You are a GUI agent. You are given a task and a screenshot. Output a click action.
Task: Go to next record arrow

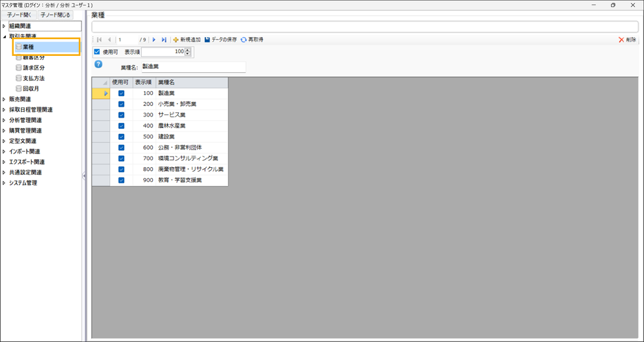[154, 40]
